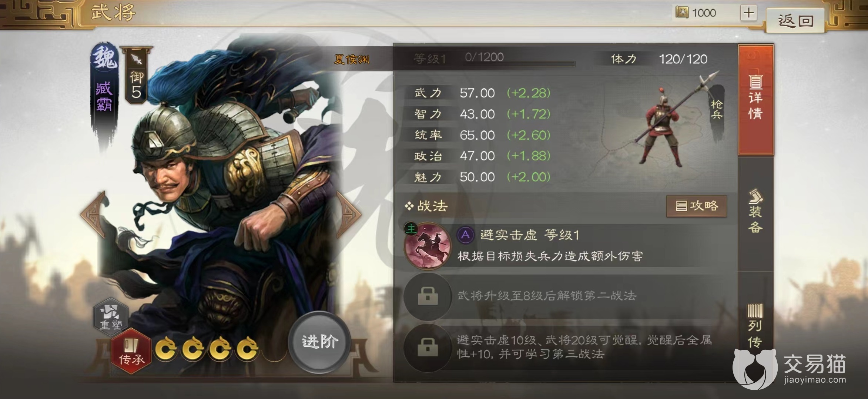Go to previous general with left arrow
868x399 pixels.
(x=93, y=214)
